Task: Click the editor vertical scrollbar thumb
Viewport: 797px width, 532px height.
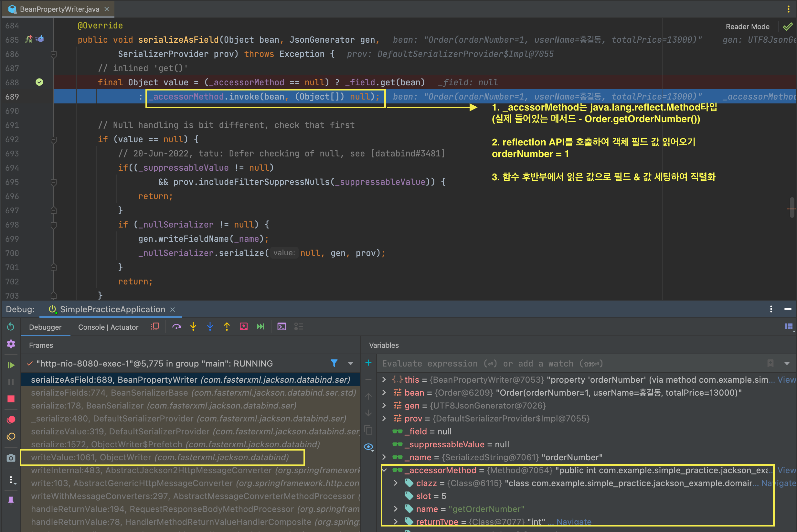Action: click(x=792, y=207)
